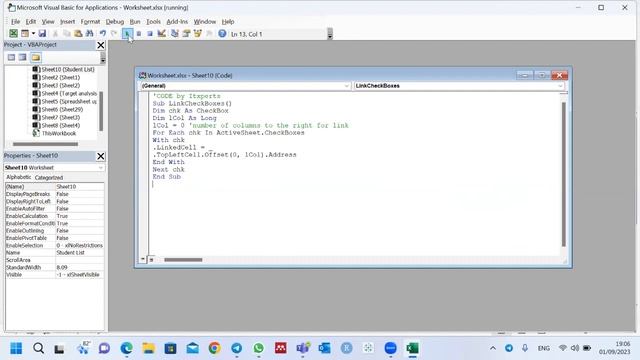Screen dimensions: 640x360
Task: Open Project Explorer from the toolbar
Action: 175,33
